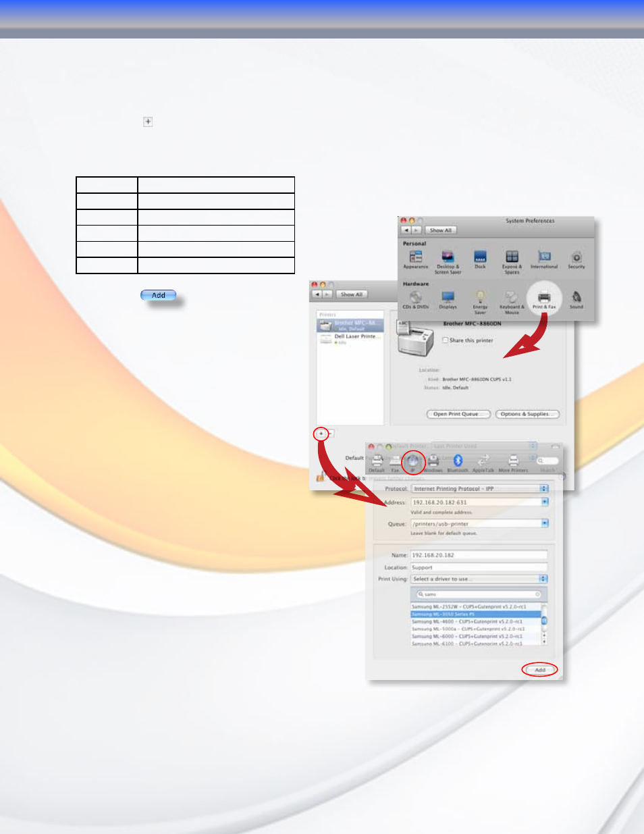Go back in System Preferences window
This screenshot has height=834, width=644.
[406, 230]
